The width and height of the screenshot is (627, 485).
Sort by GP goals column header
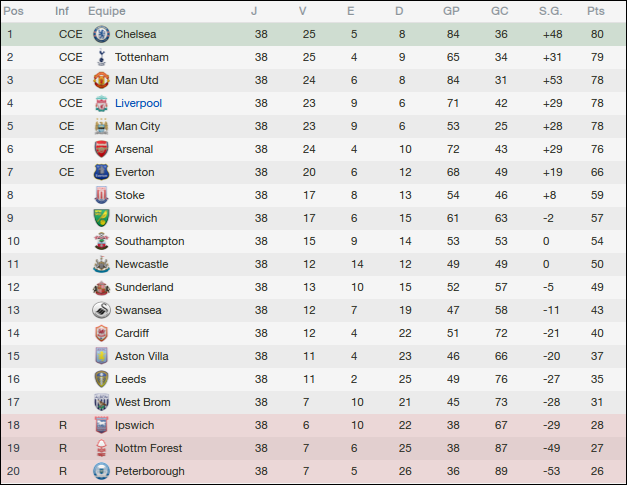pos(451,11)
